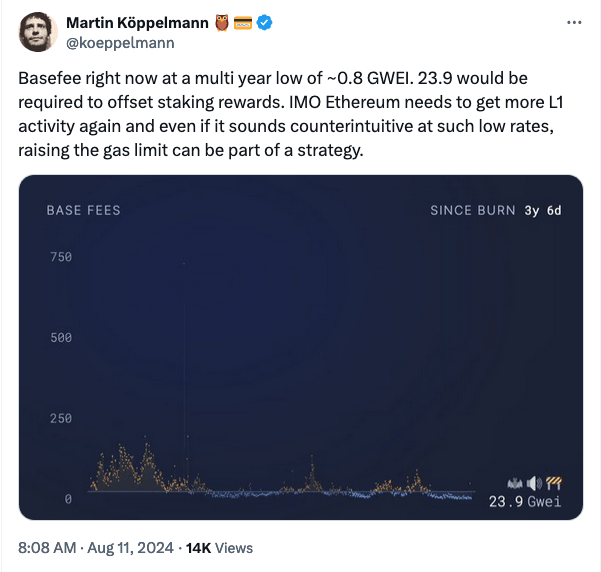
Task: Click the 250 y-axis label
Action: pyautogui.click(x=61, y=418)
